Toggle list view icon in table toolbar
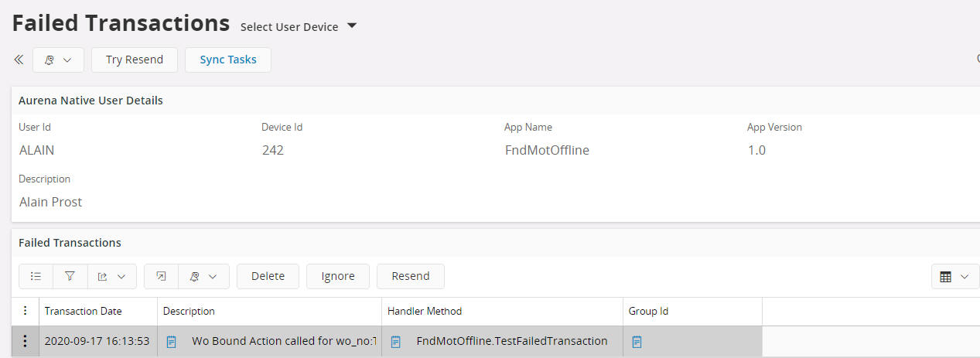This screenshot has height=358, width=980. pyautogui.click(x=36, y=276)
